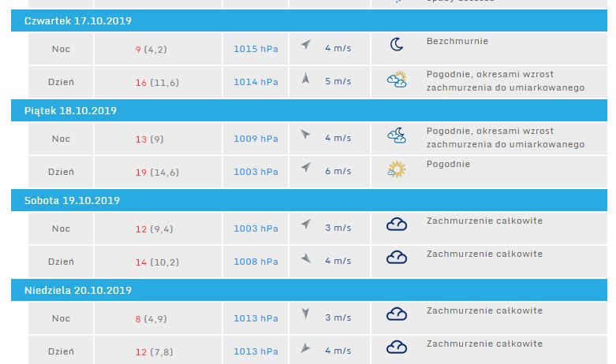This screenshot has width=616, height=364.
Task: Click the wind direction arrow beside 5 m/s
Action: click(306, 79)
